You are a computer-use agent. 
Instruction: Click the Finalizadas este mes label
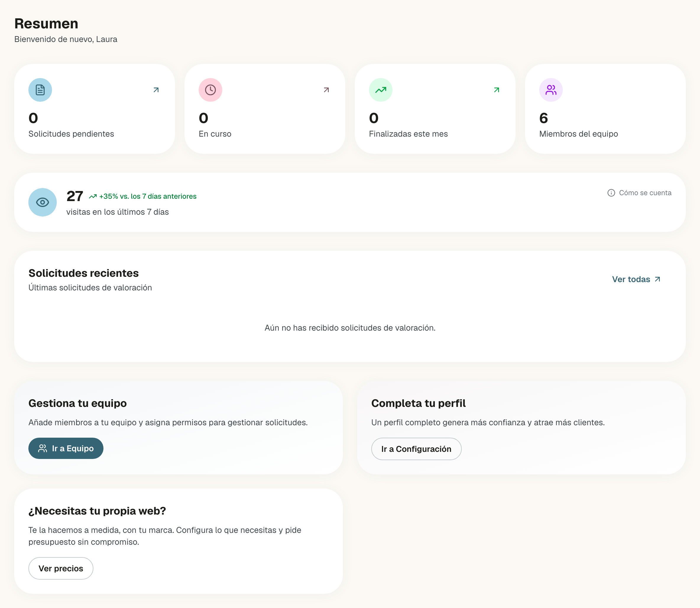click(408, 134)
